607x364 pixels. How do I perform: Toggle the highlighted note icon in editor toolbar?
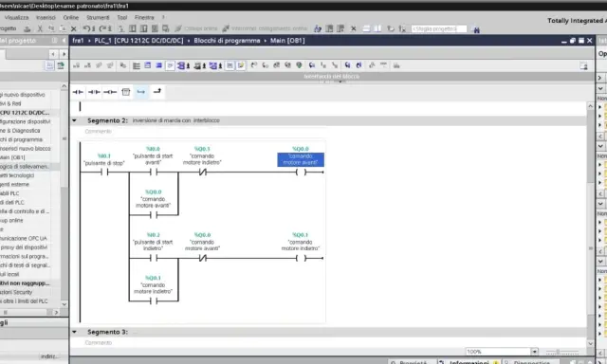point(241,65)
